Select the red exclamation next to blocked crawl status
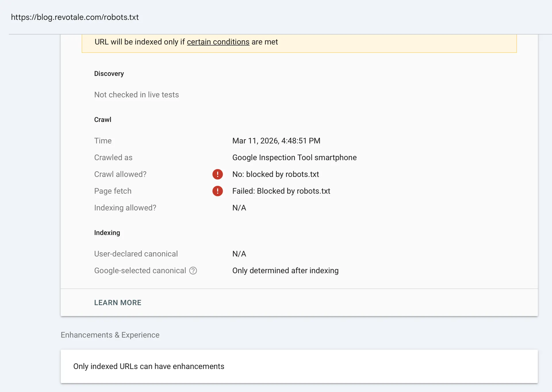Viewport: 552px width, 392px height. point(218,174)
